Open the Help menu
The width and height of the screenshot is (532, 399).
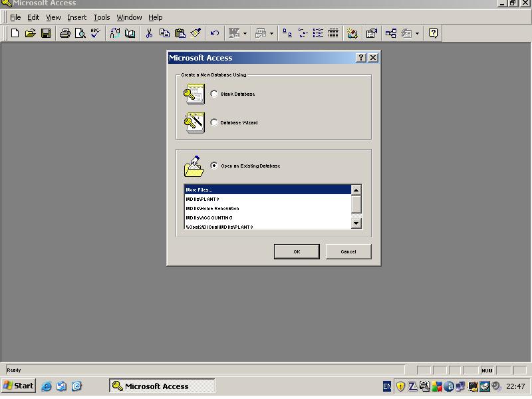pos(156,17)
